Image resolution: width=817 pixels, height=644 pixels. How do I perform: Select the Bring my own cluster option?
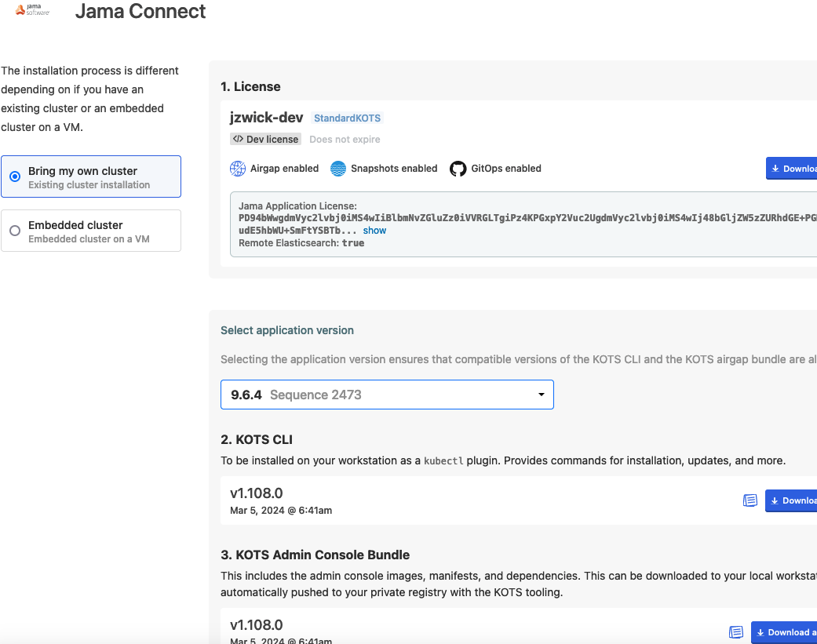pos(91,176)
